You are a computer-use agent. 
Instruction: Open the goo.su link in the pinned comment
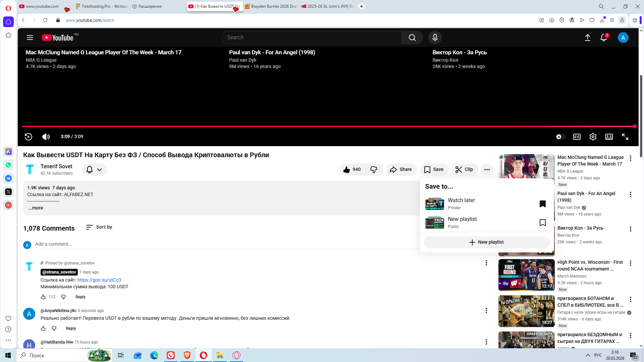click(x=99, y=280)
